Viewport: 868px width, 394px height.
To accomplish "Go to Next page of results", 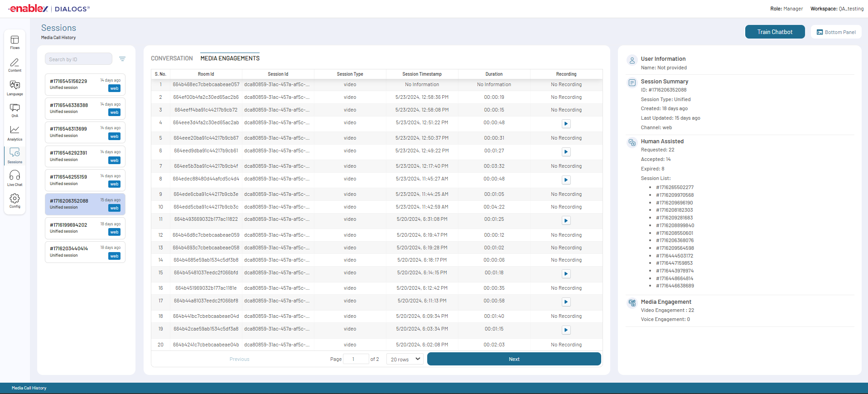I will click(514, 359).
